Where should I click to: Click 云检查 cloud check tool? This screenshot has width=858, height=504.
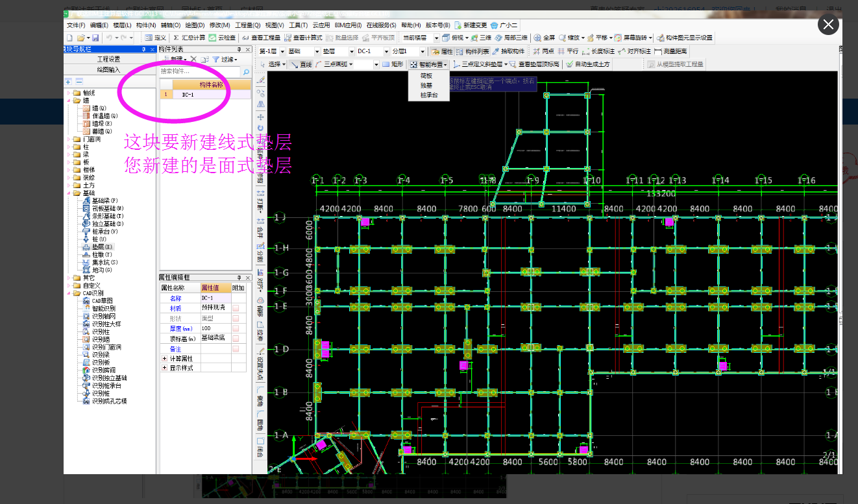tap(222, 38)
